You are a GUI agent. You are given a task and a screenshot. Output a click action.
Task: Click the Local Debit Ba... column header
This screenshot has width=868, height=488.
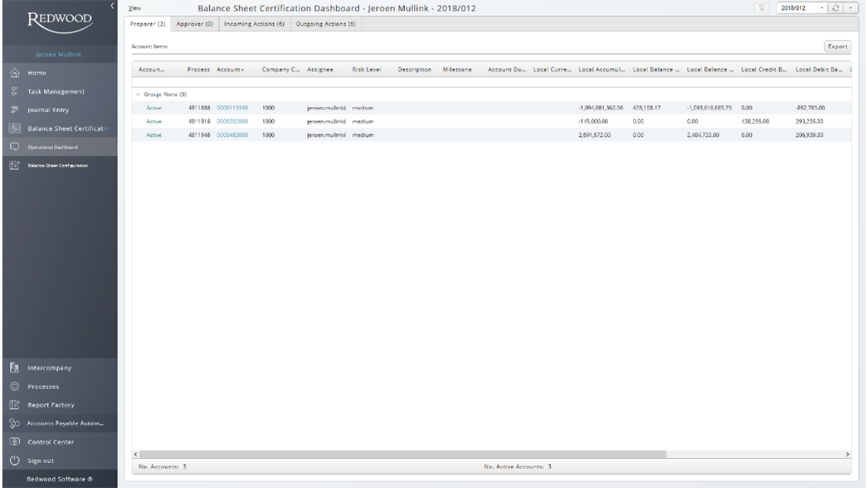(x=819, y=70)
